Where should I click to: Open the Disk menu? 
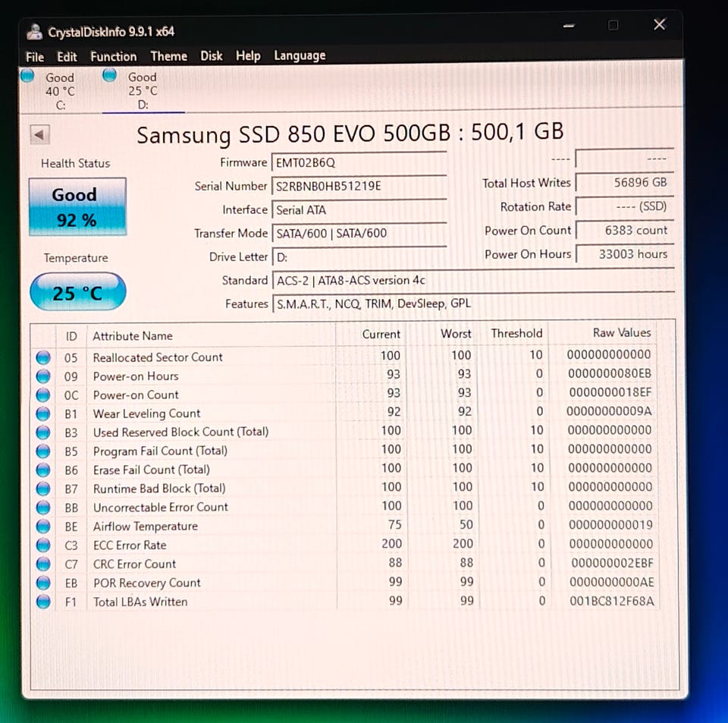point(212,55)
